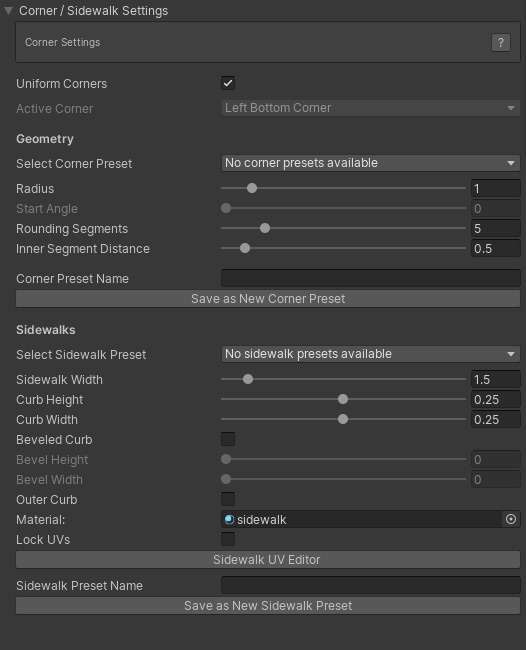The height and width of the screenshot is (650, 526).
Task: Collapse the Corner / Sidewalk Settings foldout
Action: pos(8,11)
